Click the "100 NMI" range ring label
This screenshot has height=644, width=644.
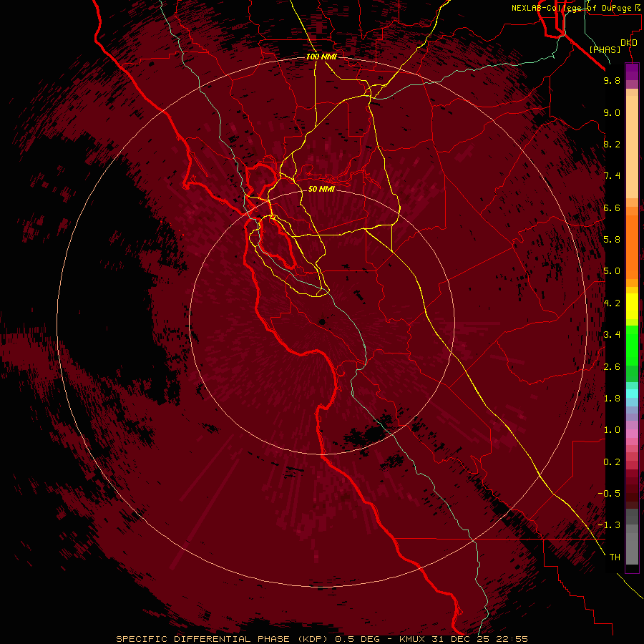[321, 57]
